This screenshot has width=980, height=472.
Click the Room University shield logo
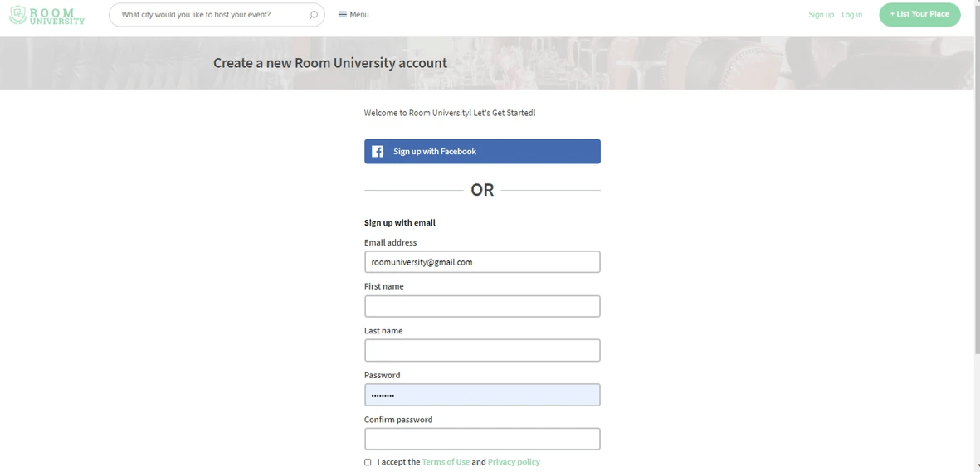[x=18, y=15]
